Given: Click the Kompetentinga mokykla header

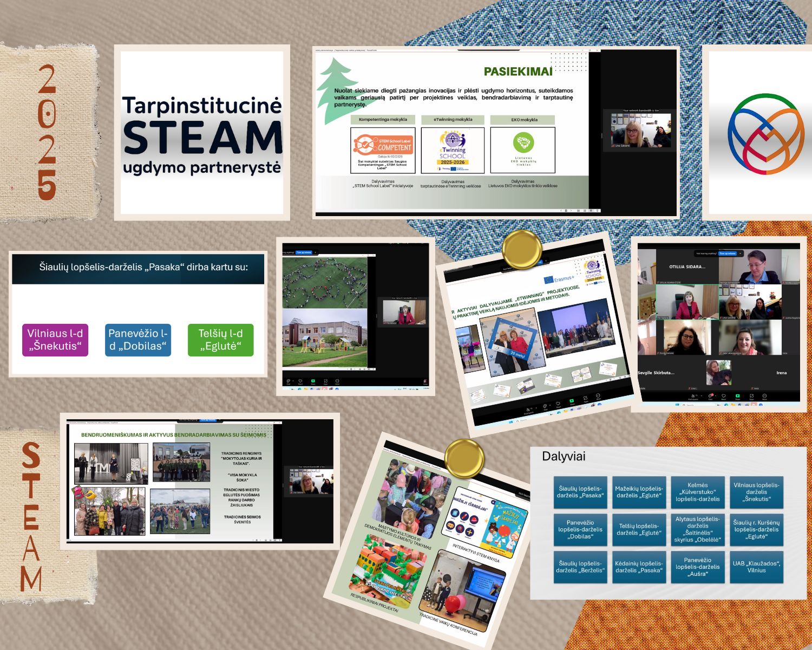Looking at the screenshot, I should click(x=383, y=120).
